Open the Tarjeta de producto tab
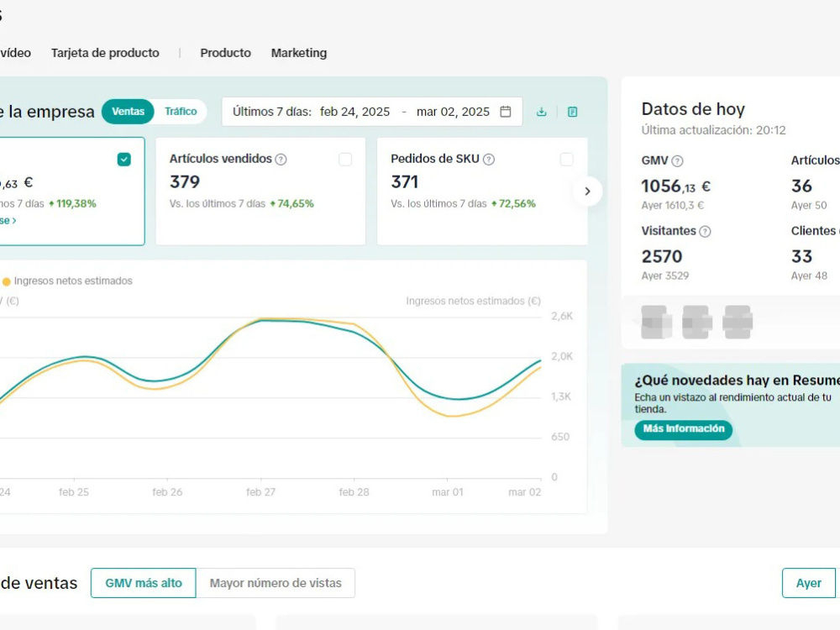 (x=105, y=53)
